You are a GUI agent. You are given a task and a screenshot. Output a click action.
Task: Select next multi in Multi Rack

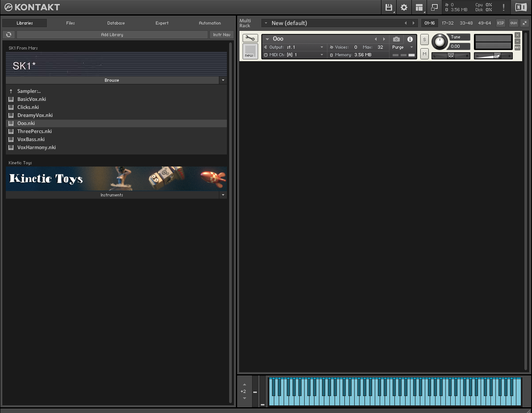[413, 23]
